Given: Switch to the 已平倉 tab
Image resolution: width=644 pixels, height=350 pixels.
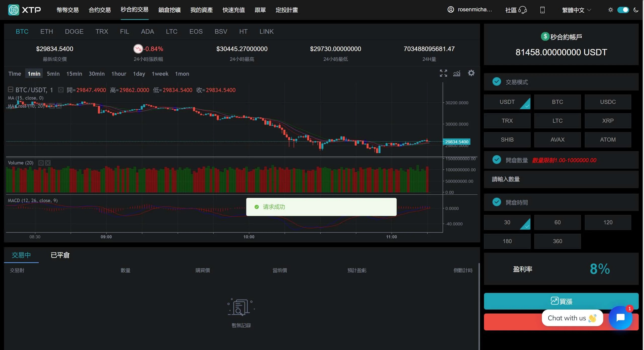Looking at the screenshot, I should click(x=60, y=255).
